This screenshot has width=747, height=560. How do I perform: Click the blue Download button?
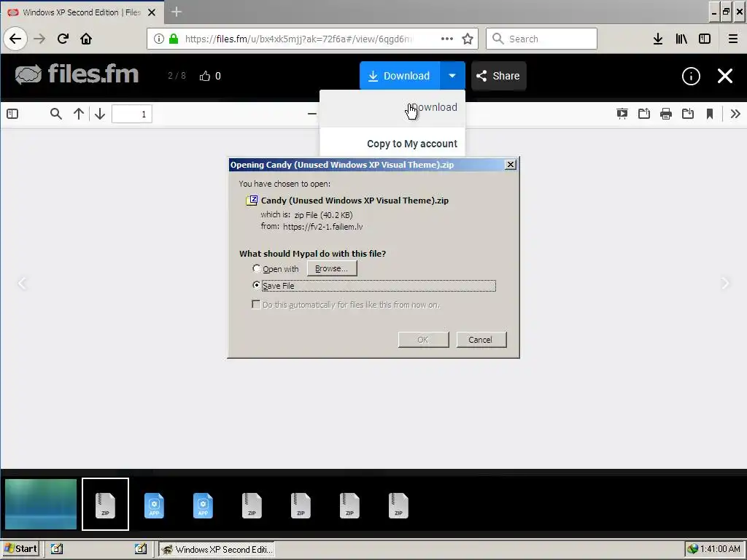(x=399, y=76)
